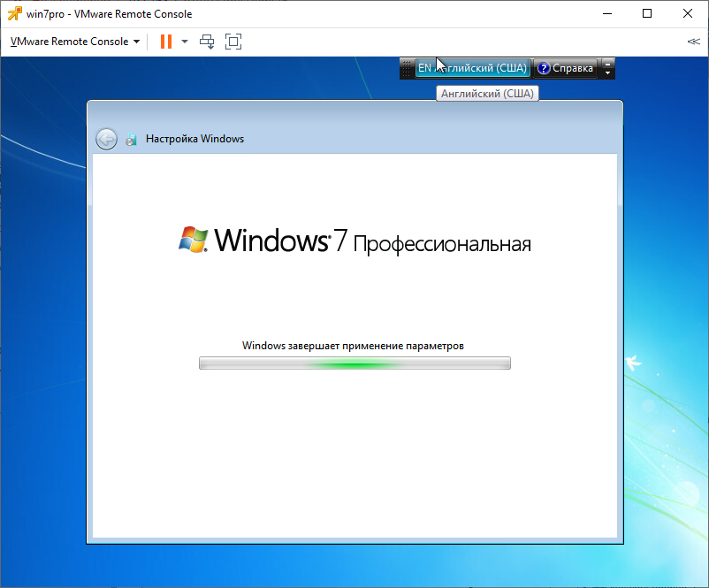Minimize the language bar with the small dash
Viewport: 709px width, 588px height.
(x=607, y=64)
